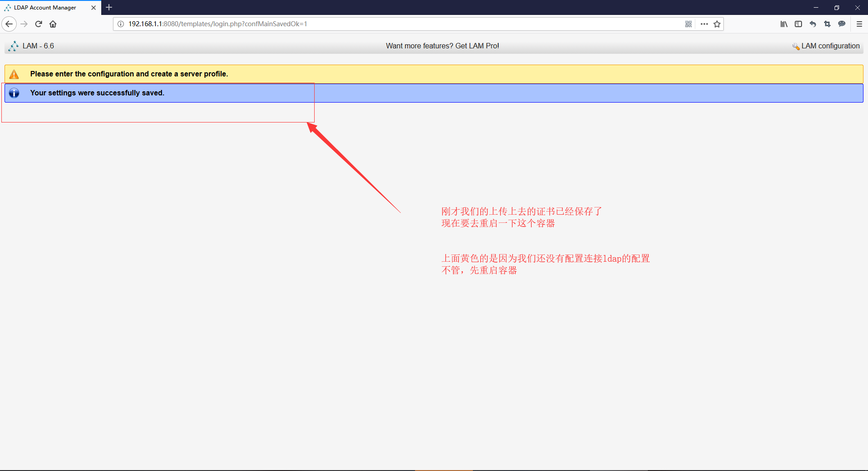Click the blue info circle icon
Image resolution: width=868 pixels, height=471 pixels.
[x=14, y=93]
